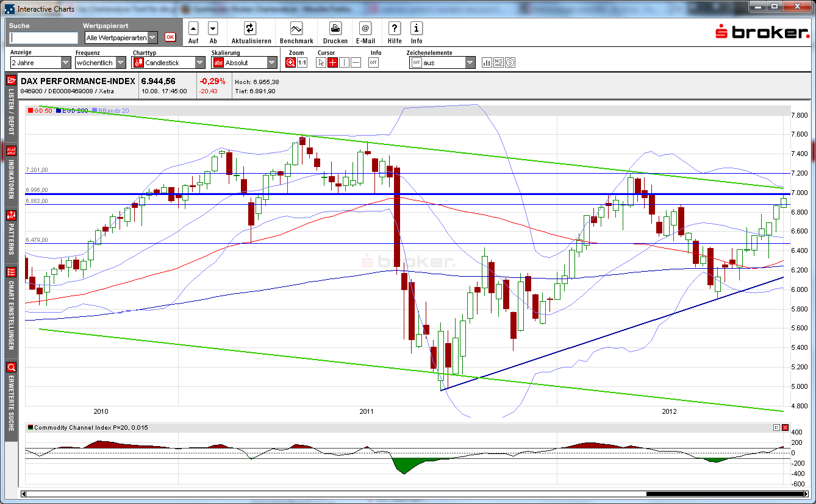Screen dimensions: 816x504
Task: Open the Benchmark chart comparison tool
Action: click(296, 28)
